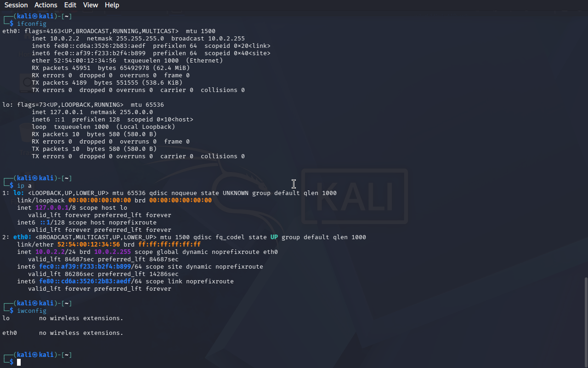Click the scrollbar track above the thumb
Screen dimensions: 588x368
pos(585,138)
